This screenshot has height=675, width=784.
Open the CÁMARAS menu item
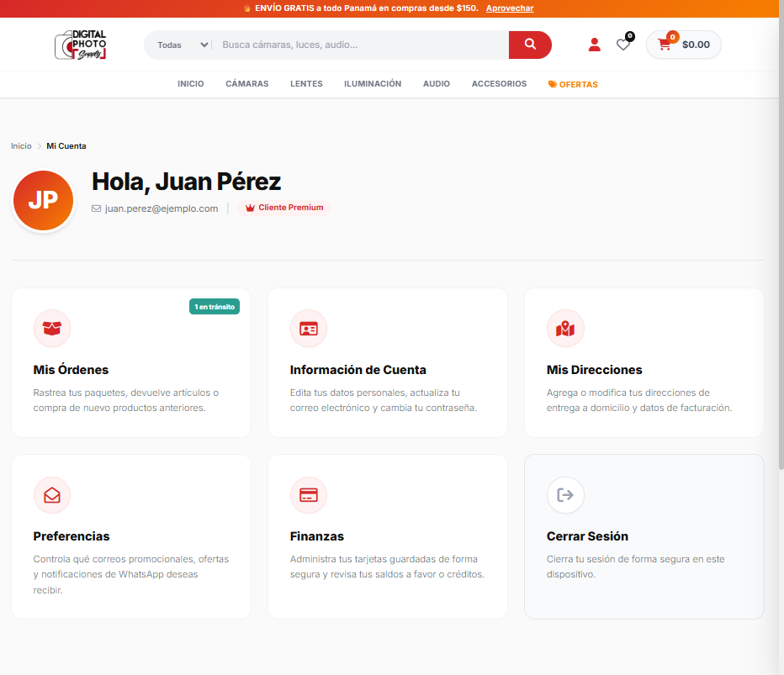247,84
